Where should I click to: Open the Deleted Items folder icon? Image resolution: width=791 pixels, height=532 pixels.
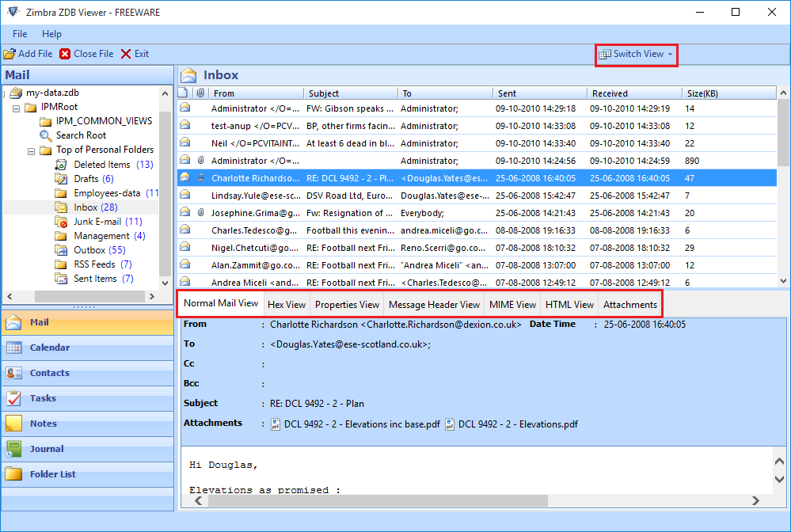(60, 165)
